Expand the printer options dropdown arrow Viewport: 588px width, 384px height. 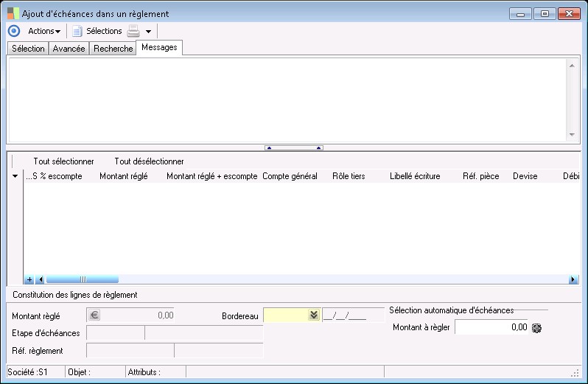click(x=148, y=32)
